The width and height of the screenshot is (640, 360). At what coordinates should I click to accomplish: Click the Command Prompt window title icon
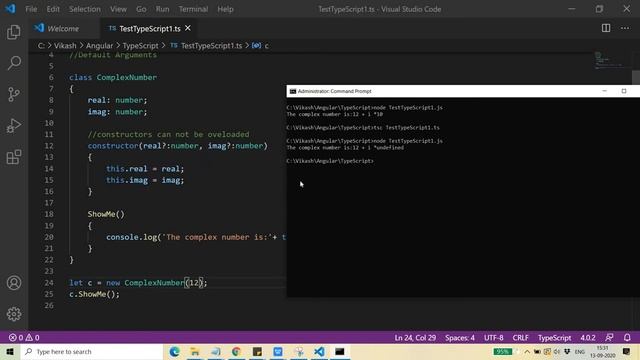[292, 91]
